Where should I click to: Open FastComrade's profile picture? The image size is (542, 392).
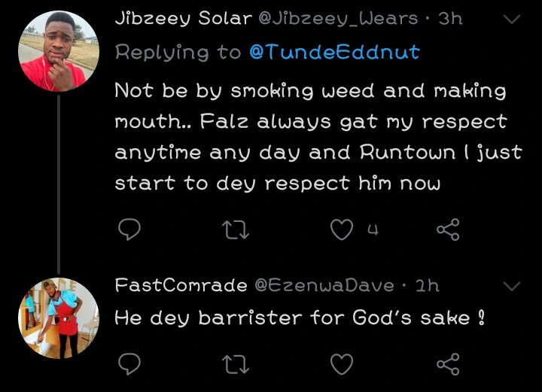58,318
